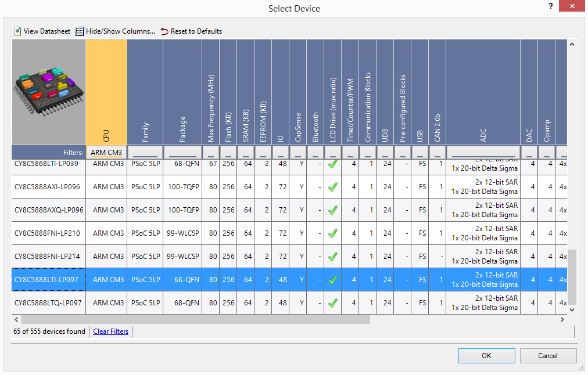Click LCD Drive checkmark for CY8C5888FNI-LP210

click(332, 233)
